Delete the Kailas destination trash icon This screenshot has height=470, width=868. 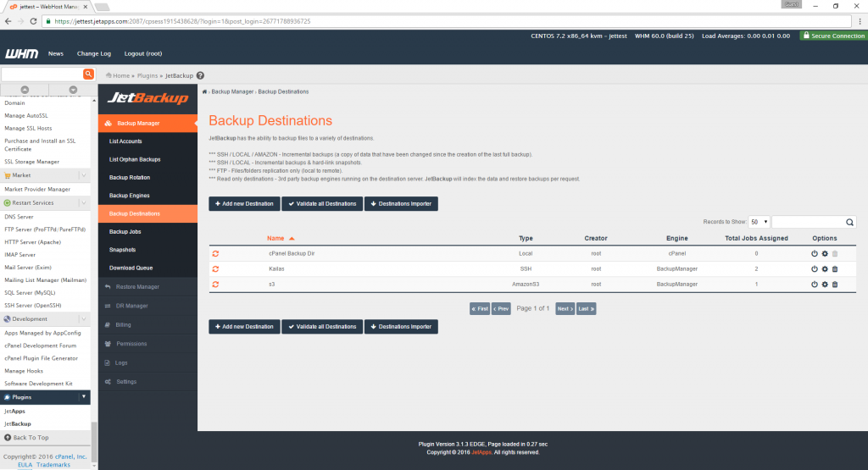coord(835,268)
